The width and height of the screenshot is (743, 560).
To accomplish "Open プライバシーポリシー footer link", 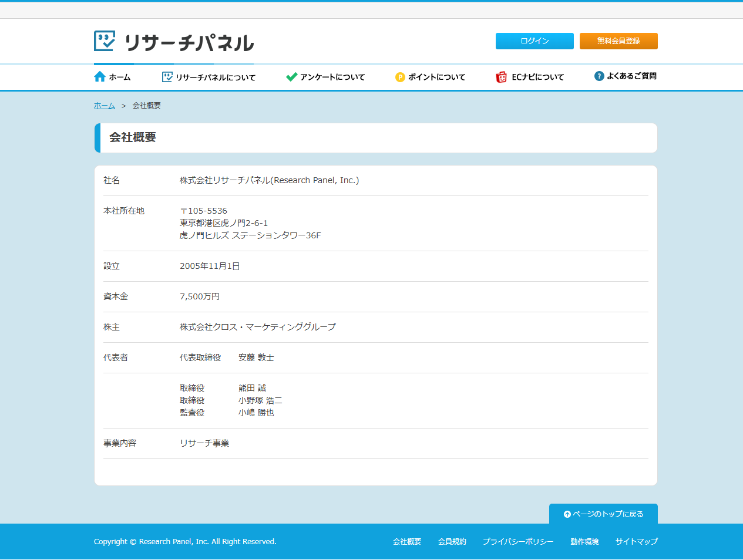I will coord(518,542).
